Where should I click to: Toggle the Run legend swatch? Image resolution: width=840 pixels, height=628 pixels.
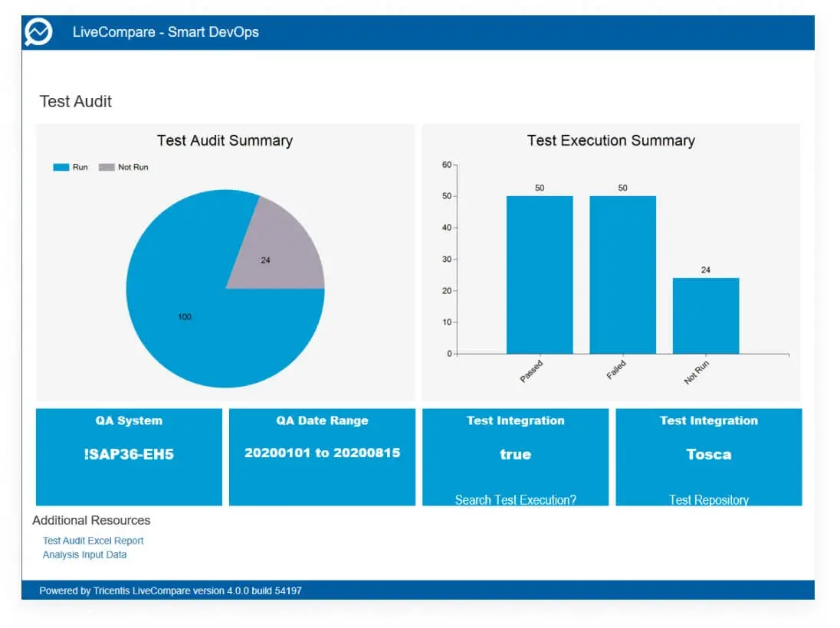61,168
